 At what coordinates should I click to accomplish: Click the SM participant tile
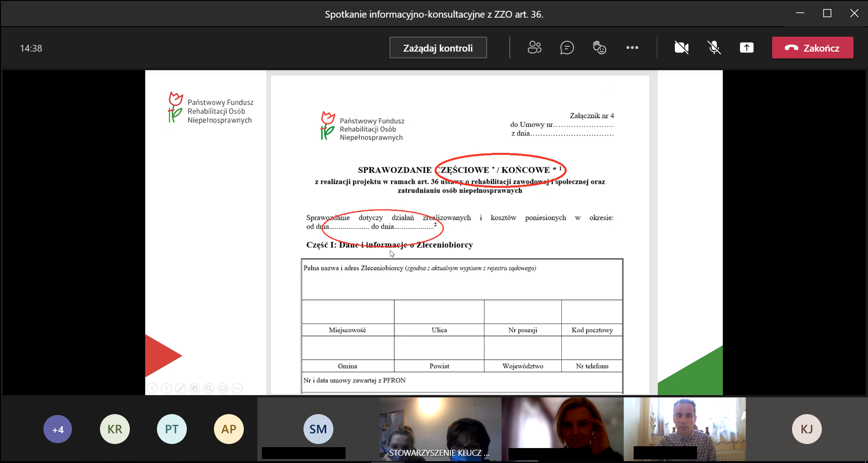coord(318,429)
